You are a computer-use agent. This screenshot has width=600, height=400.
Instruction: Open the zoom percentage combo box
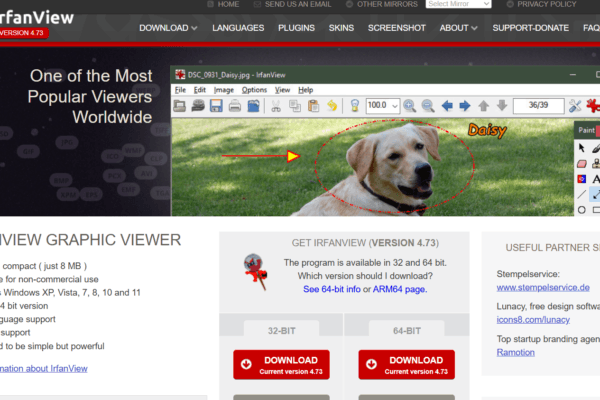click(381, 105)
